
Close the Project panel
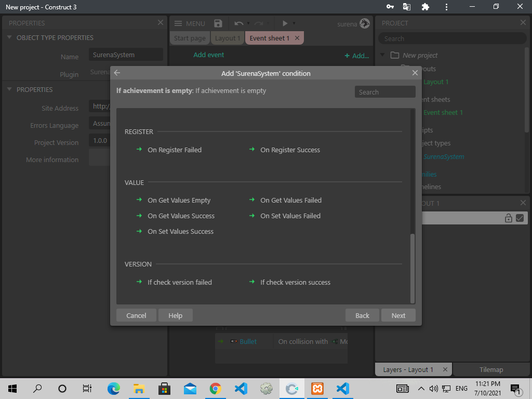click(523, 22)
